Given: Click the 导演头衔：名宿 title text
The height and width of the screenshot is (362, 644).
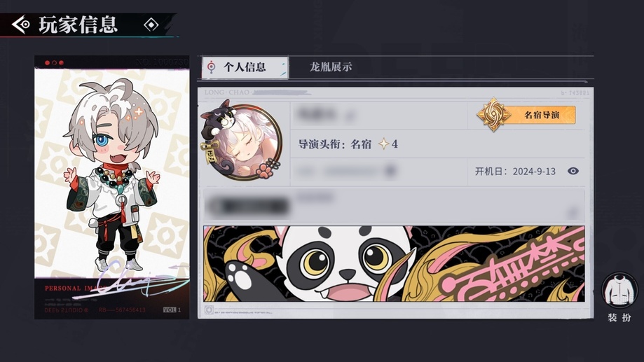Looking at the screenshot, I should 335,144.
